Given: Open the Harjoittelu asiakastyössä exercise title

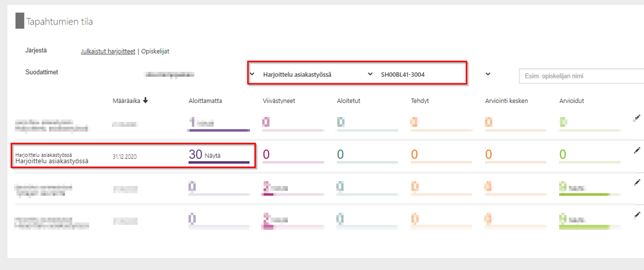Looking at the screenshot, I should click(x=52, y=161).
